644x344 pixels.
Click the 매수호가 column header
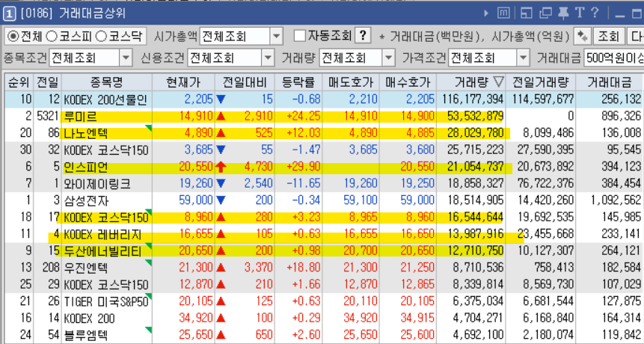pos(408,82)
